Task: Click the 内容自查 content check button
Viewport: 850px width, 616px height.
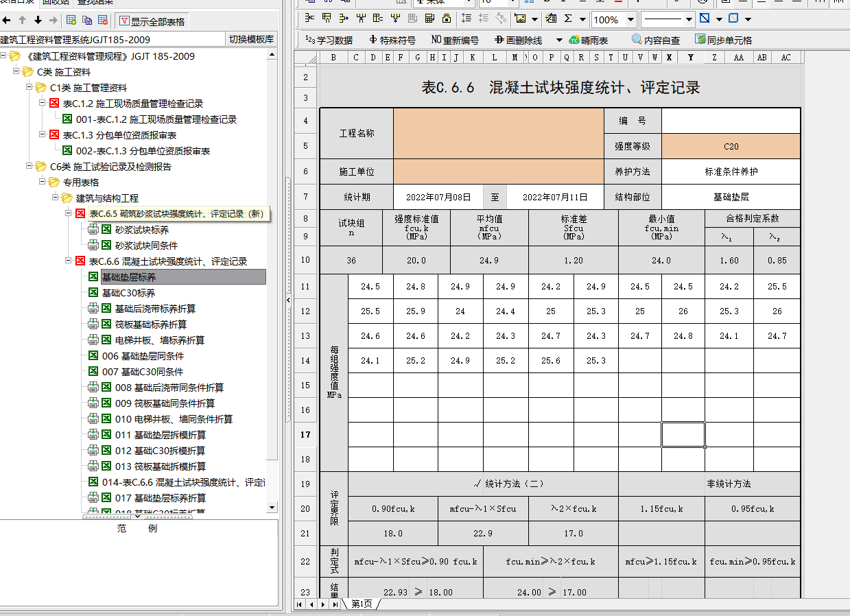Action: click(x=656, y=40)
